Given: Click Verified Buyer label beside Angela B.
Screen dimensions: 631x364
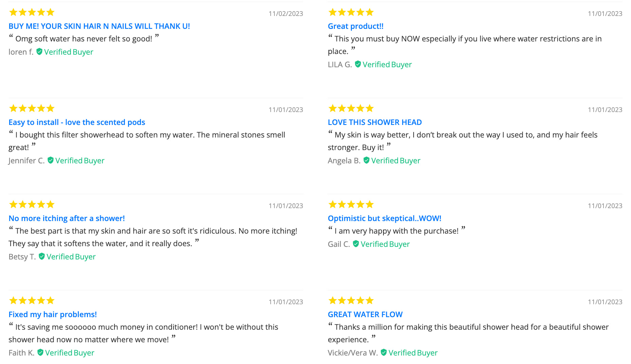Looking at the screenshot, I should point(396,161).
